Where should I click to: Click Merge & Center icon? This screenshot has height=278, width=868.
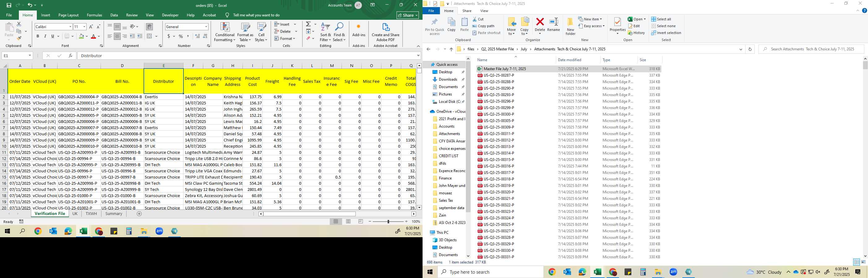150,36
